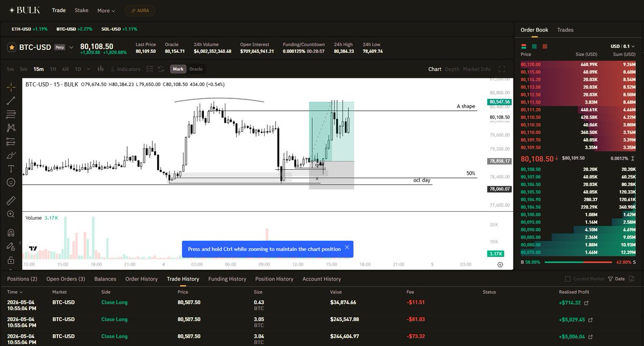
Task: Select the crosshair cursor tool
Action: coord(11,86)
